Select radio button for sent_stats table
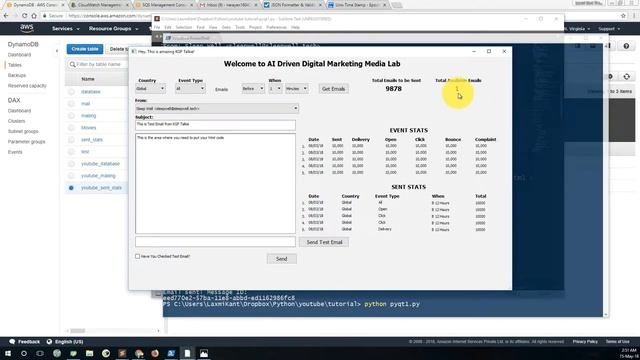640x360 pixels. [71, 140]
